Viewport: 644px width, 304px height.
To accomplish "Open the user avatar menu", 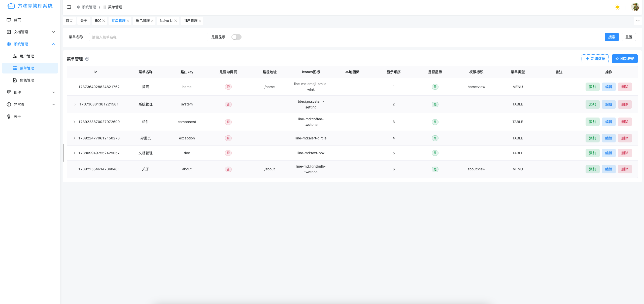I will coord(635,7).
